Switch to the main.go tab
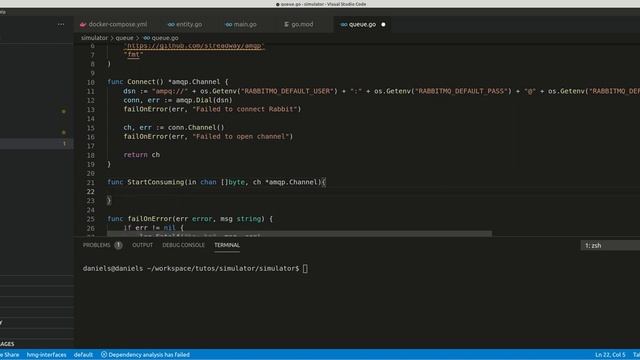Viewport: 640px width, 360px height. tap(241, 24)
